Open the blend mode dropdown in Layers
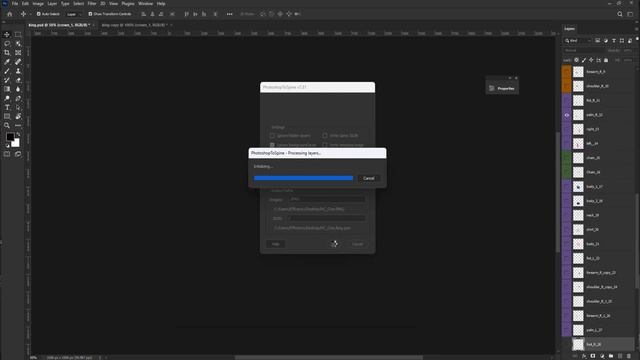Screen dimensions: 640x360 click(x=584, y=51)
